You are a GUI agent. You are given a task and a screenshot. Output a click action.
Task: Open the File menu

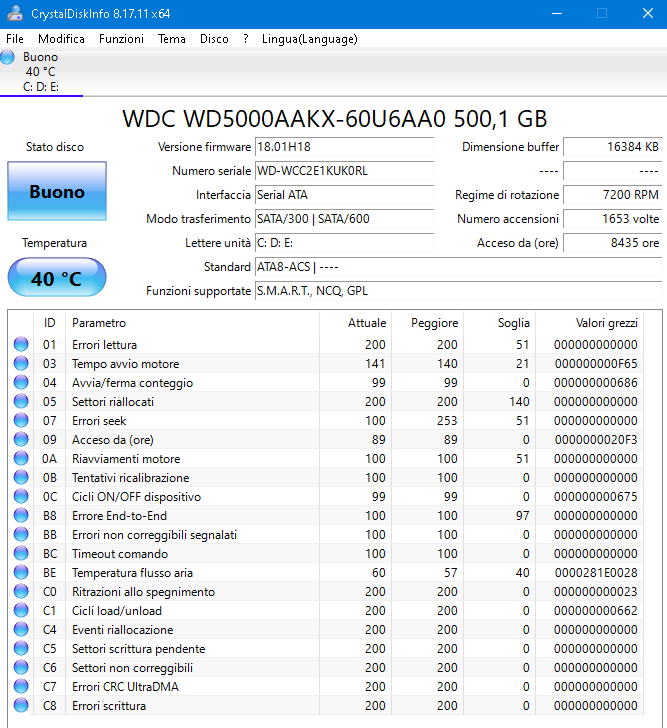tap(15, 39)
